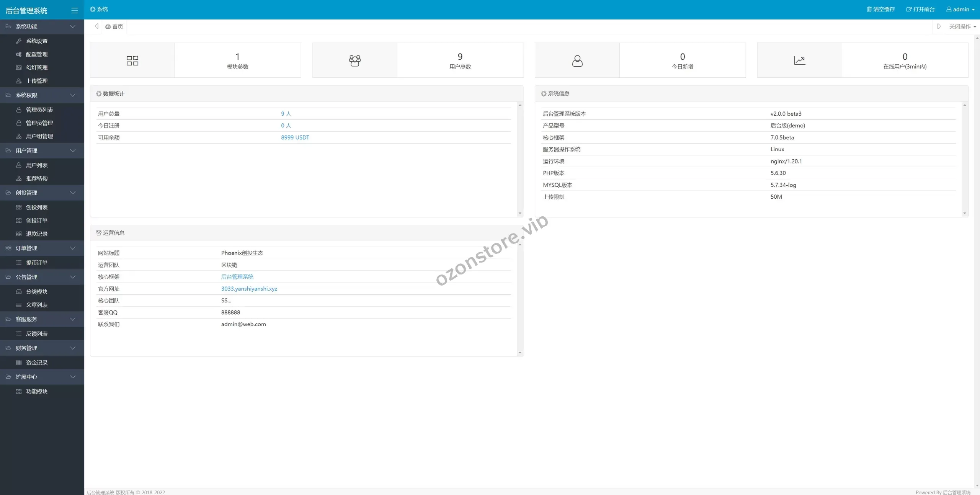The width and height of the screenshot is (980, 495).
Task: Click the 打开前台 button
Action: click(921, 9)
